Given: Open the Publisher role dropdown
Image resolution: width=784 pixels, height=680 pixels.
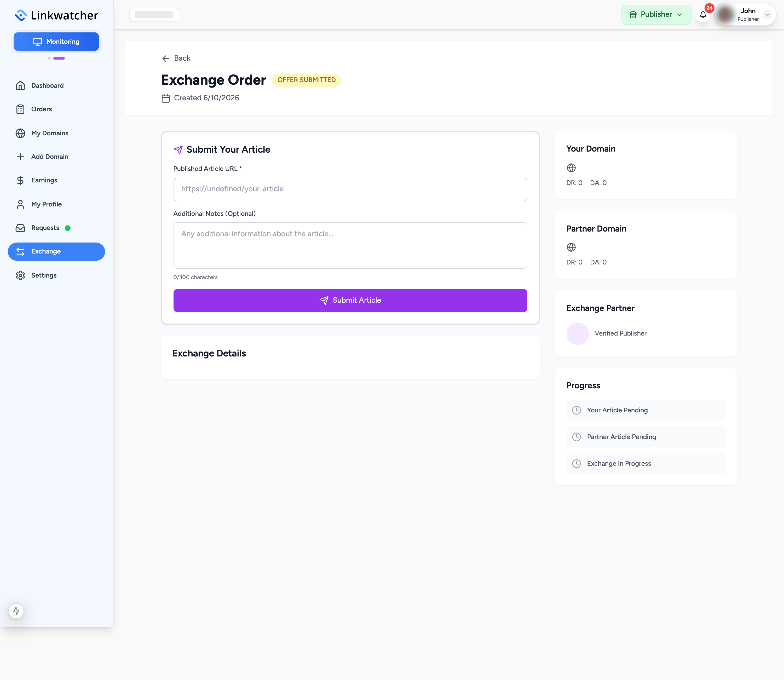Looking at the screenshot, I should tap(656, 14).
